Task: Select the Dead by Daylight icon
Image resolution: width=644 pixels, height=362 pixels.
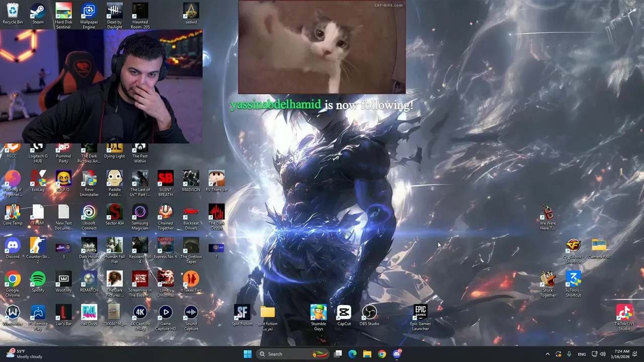Action: pos(114,16)
